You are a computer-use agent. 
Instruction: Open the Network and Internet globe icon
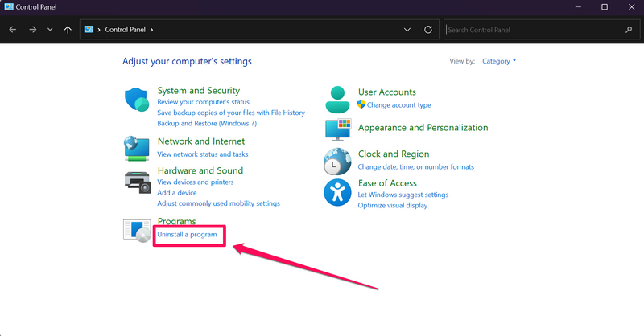(136, 147)
